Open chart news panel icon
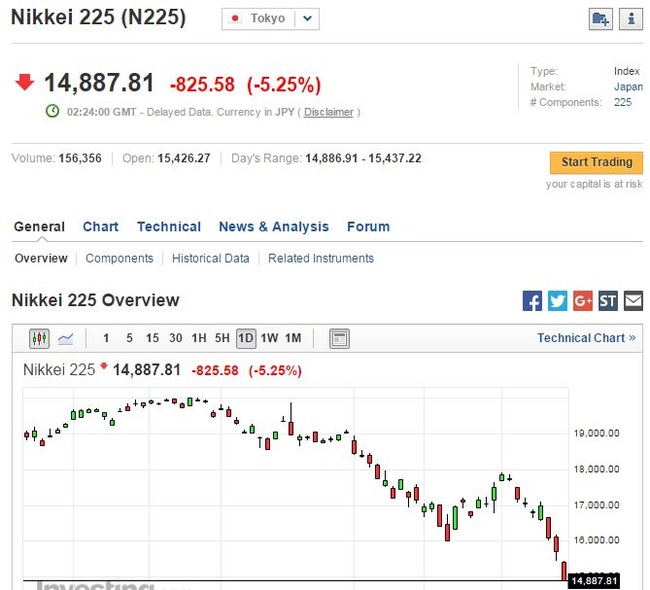Screen dimensions: 650x590 coord(340,338)
